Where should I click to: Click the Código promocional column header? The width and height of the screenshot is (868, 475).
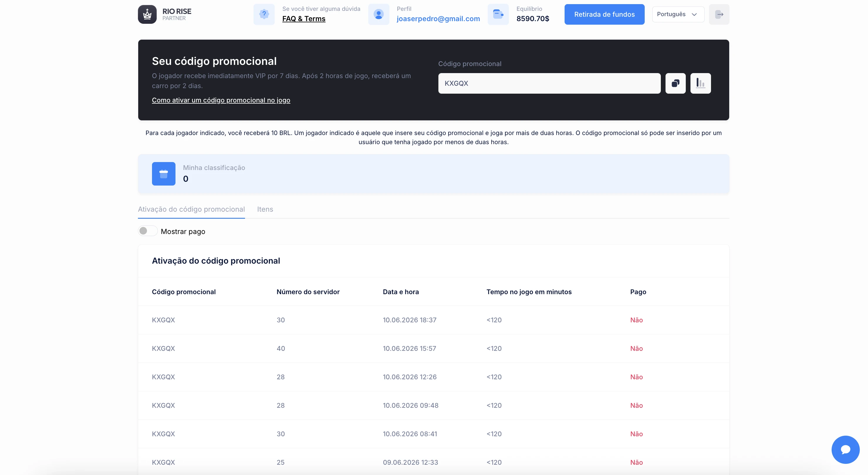click(184, 292)
